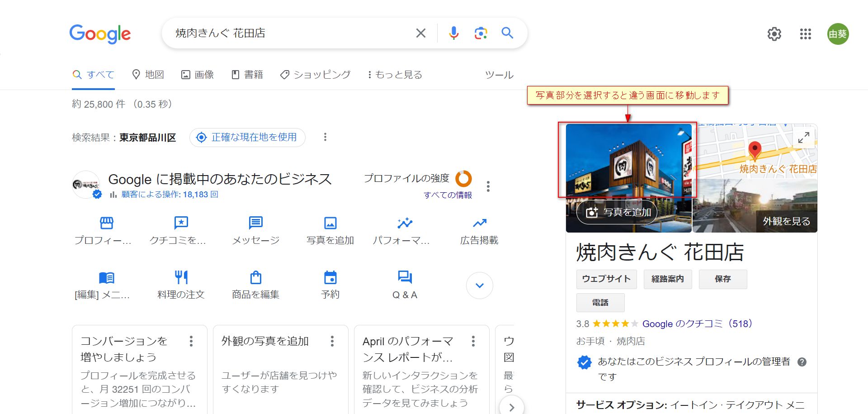
Task: Open options for 外観の写真を追加 card
Action: coord(332,341)
